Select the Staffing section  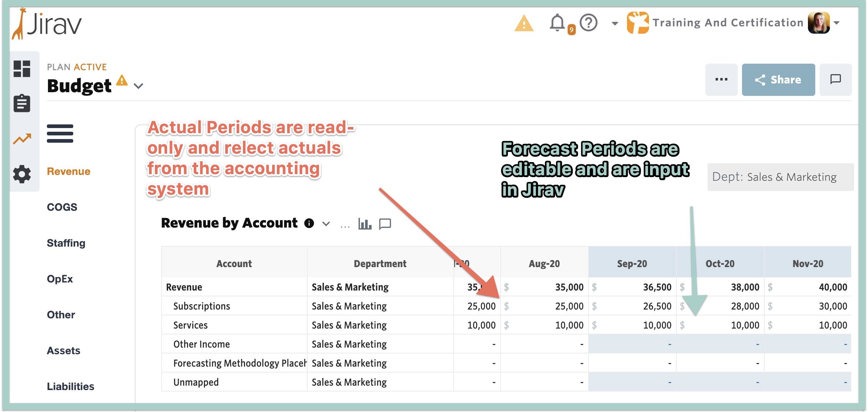tap(66, 243)
